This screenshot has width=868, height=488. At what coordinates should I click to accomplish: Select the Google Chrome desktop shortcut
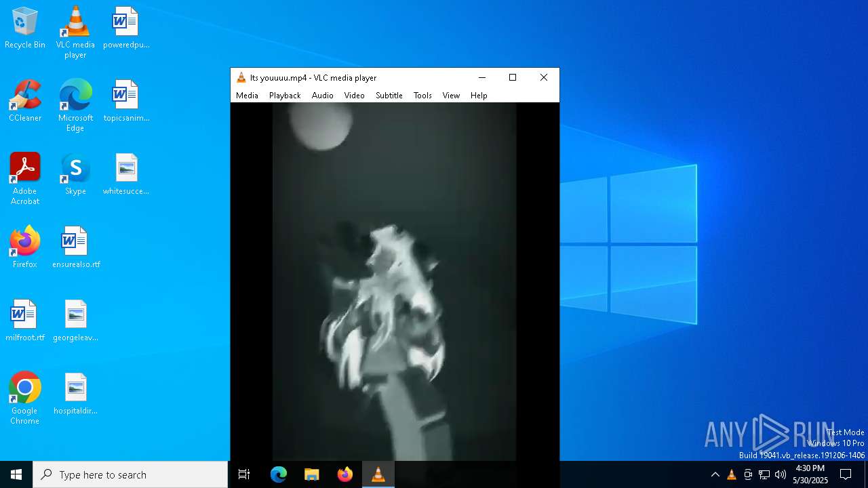25,399
